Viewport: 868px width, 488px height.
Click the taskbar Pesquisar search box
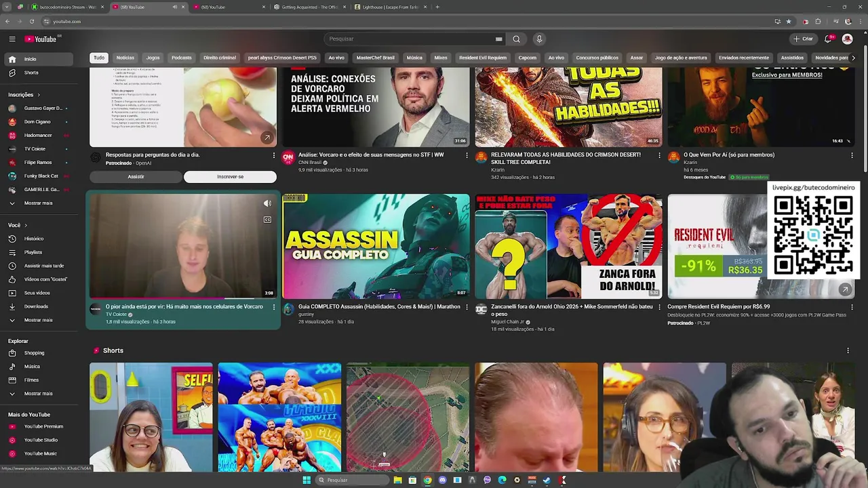click(351, 480)
